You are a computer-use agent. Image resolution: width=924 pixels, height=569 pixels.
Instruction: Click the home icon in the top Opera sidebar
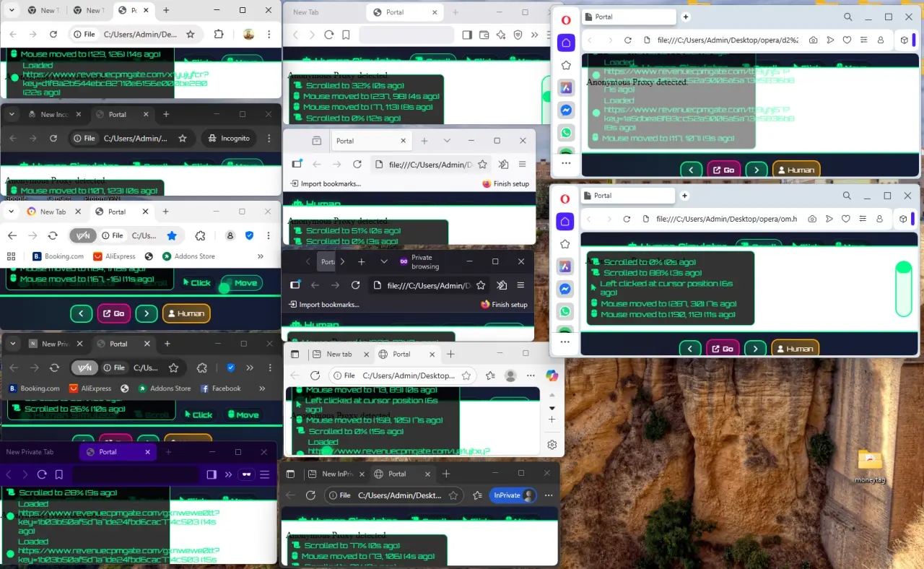coord(566,43)
